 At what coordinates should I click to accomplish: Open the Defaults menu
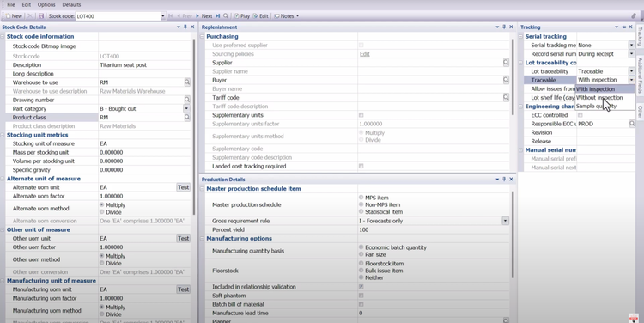point(71,4)
